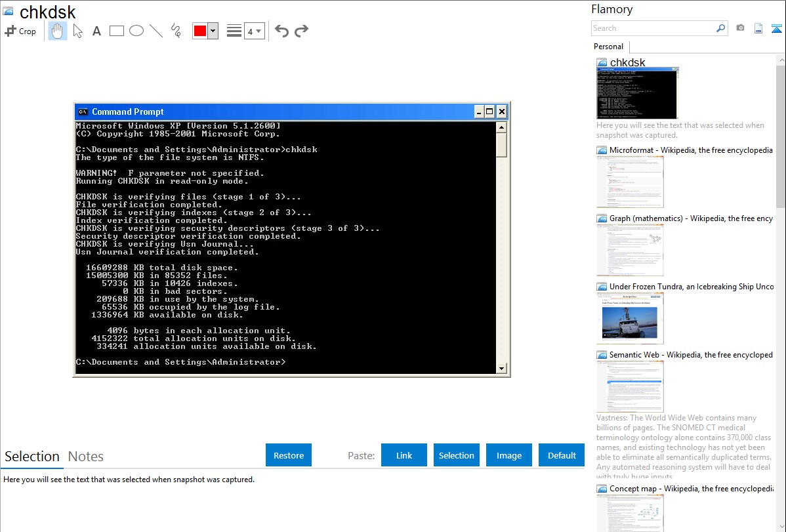The width and height of the screenshot is (786, 532).
Task: Click the icon beside Concept map title
Action: (x=602, y=489)
